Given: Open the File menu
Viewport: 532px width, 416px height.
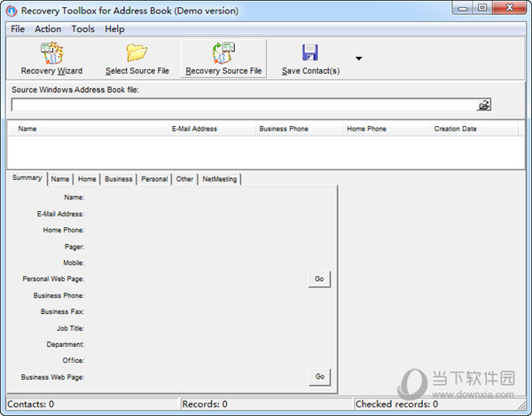Looking at the screenshot, I should [18, 29].
